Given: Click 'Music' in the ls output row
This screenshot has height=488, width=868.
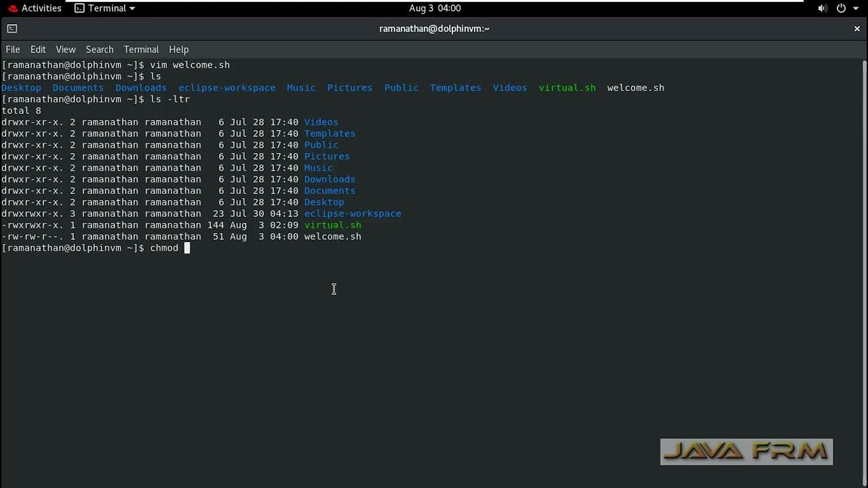Looking at the screenshot, I should (301, 88).
